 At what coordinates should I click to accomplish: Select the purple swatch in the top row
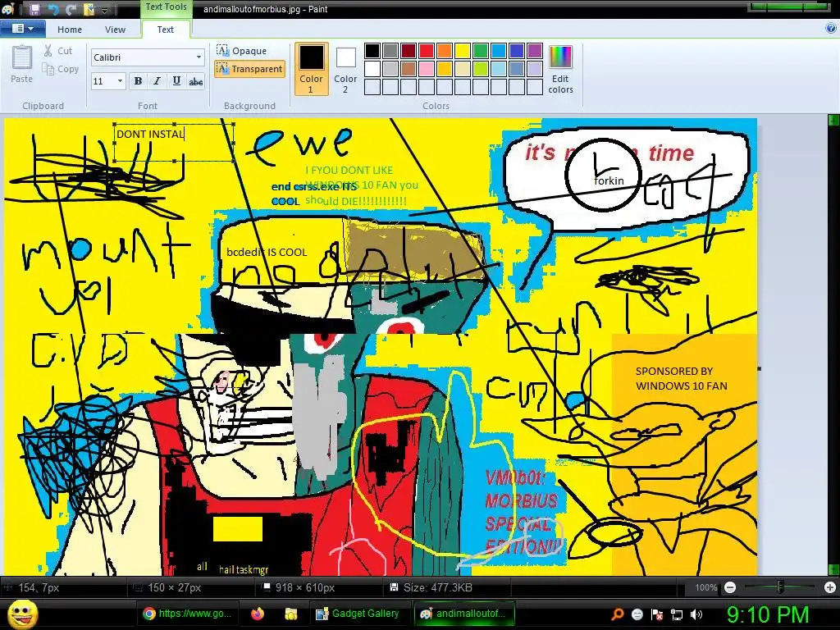coord(535,51)
